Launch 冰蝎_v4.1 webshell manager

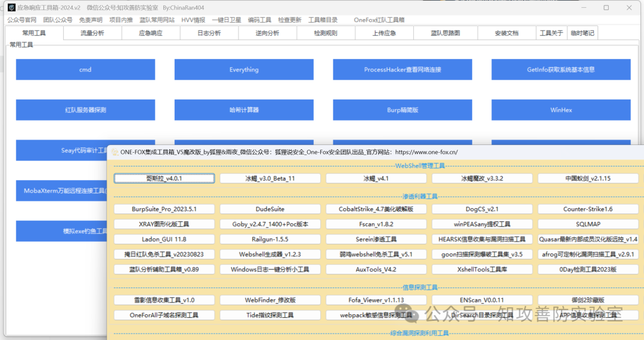click(376, 178)
